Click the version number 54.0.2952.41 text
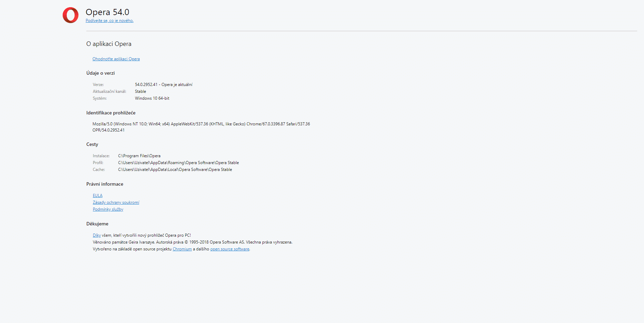Image resolution: width=644 pixels, height=323 pixels. click(146, 85)
